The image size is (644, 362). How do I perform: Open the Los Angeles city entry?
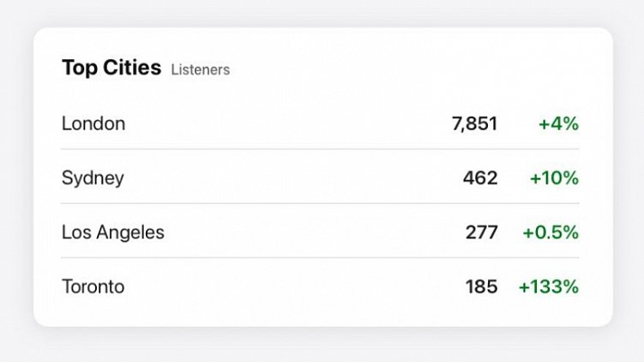click(x=113, y=232)
